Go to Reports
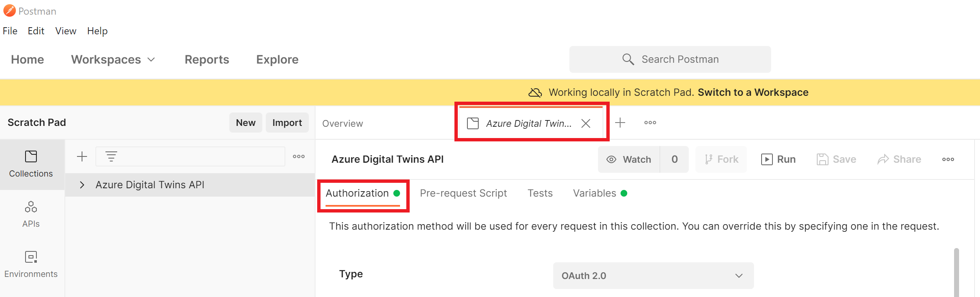Image resolution: width=980 pixels, height=297 pixels. 207,59
